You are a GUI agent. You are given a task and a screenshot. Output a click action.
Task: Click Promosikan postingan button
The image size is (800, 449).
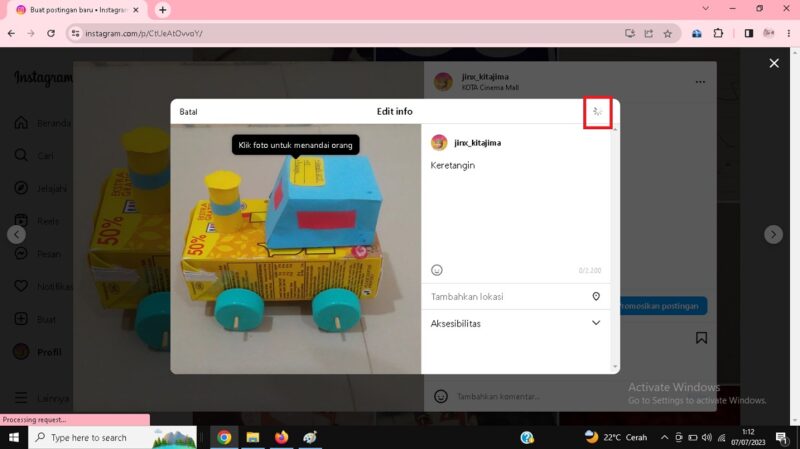[x=661, y=306]
